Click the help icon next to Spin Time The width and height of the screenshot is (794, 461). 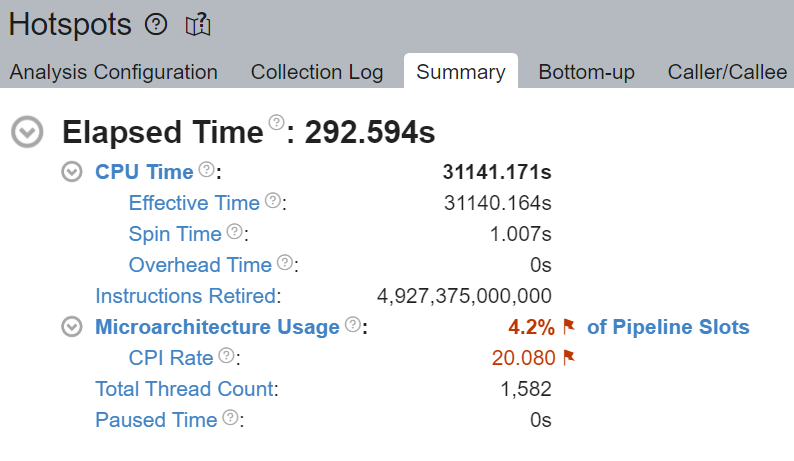pyautogui.click(x=235, y=232)
